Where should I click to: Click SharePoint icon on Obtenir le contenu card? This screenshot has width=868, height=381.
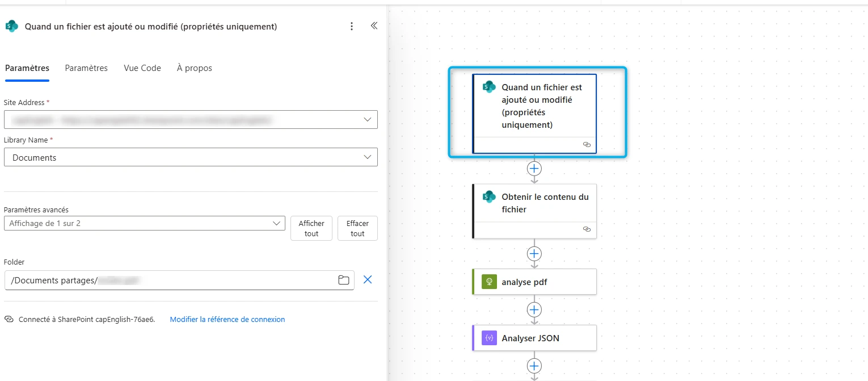click(x=489, y=196)
